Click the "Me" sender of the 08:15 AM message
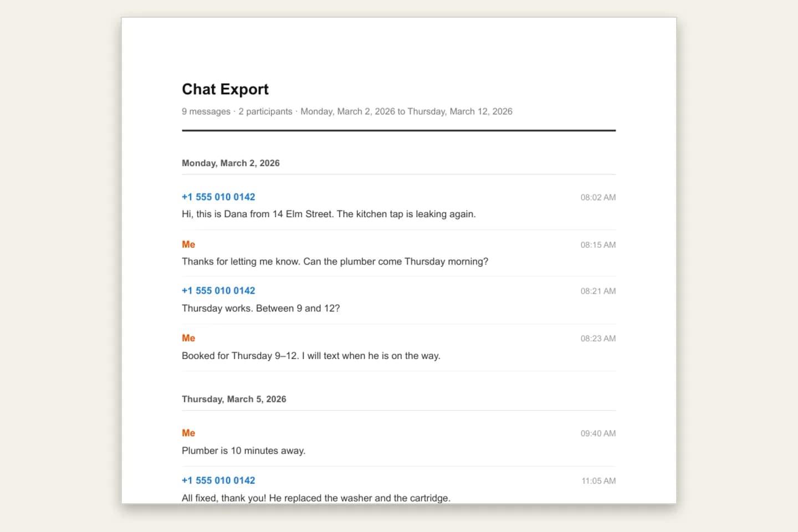798x532 pixels. coord(188,244)
